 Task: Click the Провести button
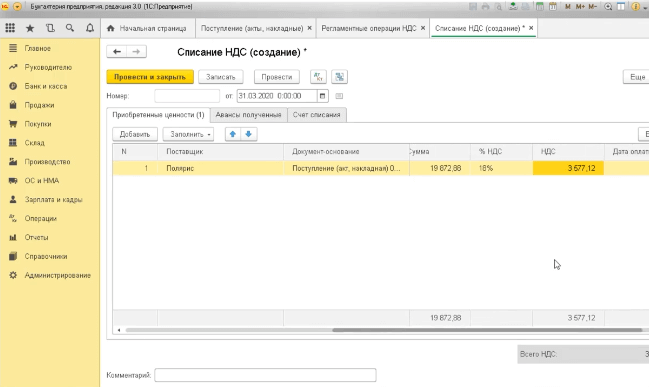tap(277, 77)
